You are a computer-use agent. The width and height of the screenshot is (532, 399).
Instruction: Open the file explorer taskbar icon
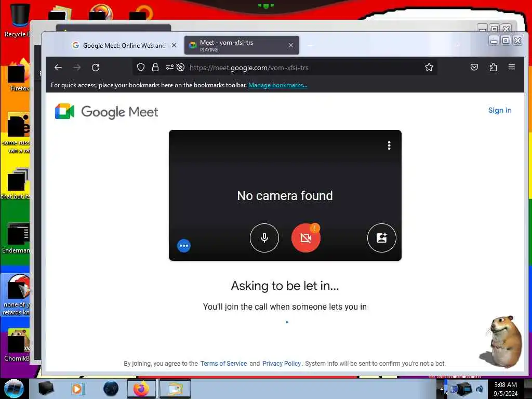175,389
